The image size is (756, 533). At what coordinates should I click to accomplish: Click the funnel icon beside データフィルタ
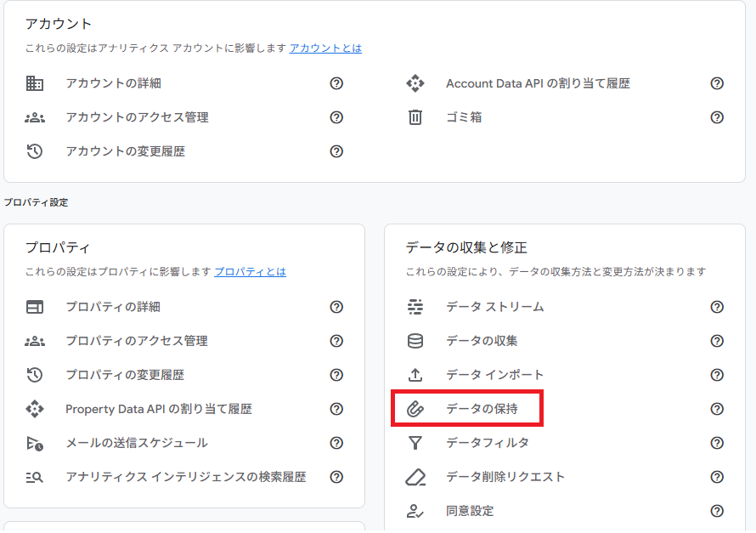point(415,443)
